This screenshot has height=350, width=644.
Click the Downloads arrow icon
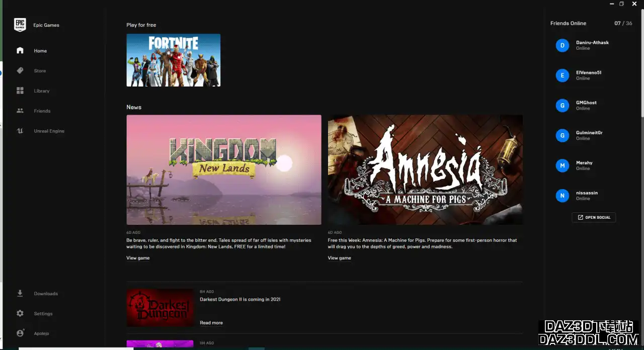pos(20,293)
